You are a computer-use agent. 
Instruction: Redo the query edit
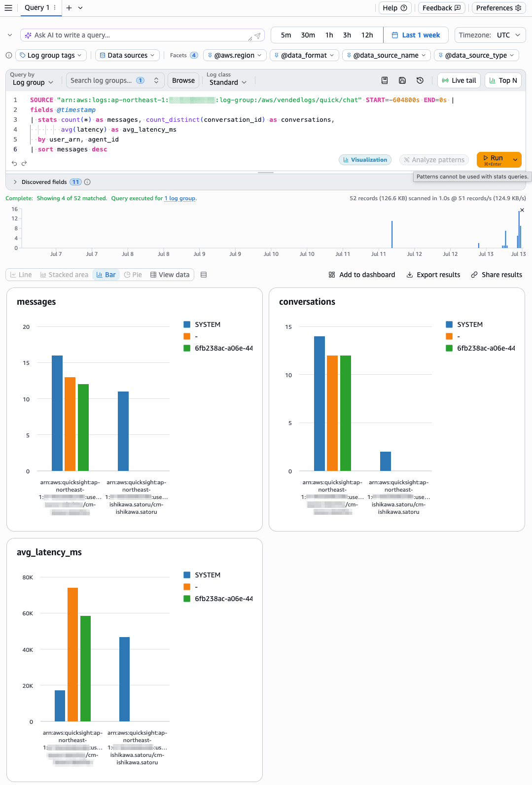point(24,163)
